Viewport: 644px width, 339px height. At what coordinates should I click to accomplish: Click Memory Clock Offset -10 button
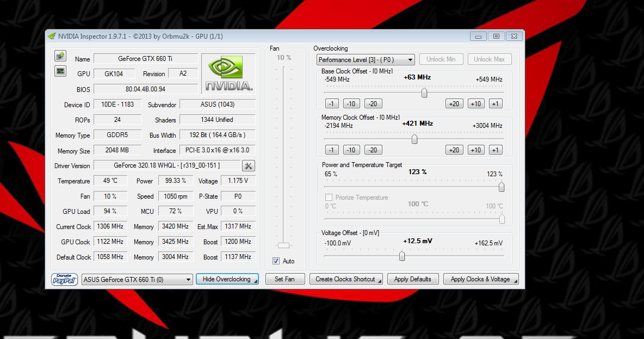[x=351, y=150]
